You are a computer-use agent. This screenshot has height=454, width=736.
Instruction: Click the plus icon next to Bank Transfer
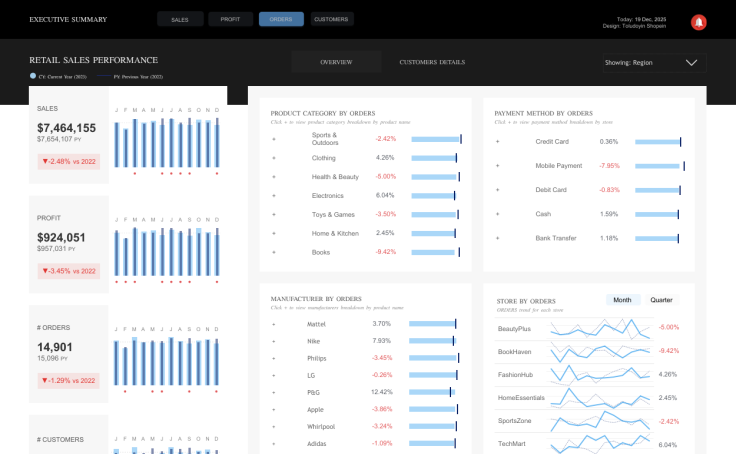coord(497,238)
